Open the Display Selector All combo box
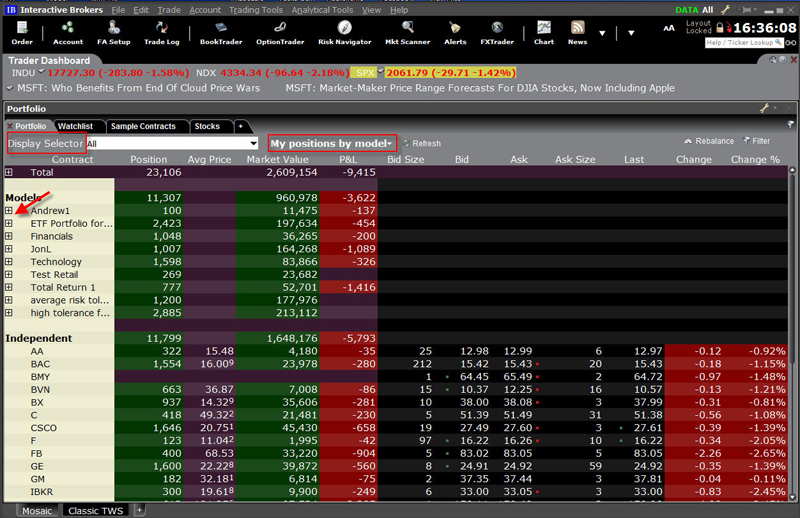The width and height of the screenshot is (800, 518). pyautogui.click(x=172, y=143)
